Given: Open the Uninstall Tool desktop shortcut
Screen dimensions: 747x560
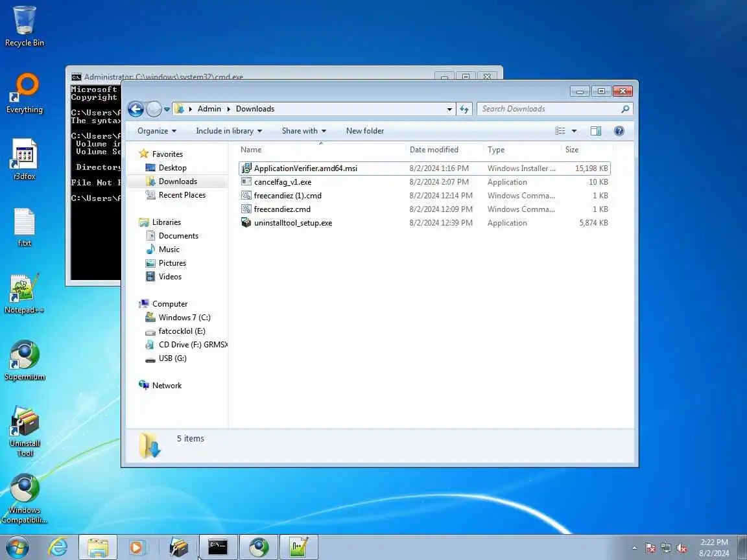Looking at the screenshot, I should pyautogui.click(x=24, y=432).
